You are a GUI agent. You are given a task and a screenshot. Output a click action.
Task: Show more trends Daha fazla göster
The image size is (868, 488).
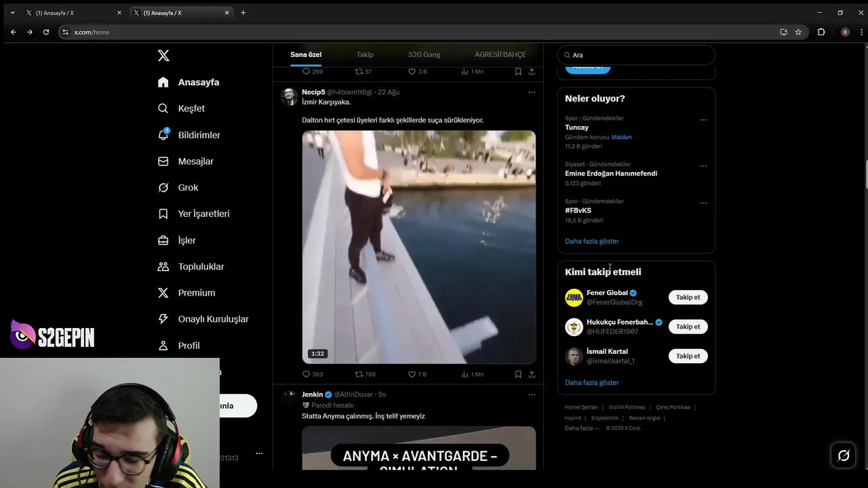[x=591, y=241]
